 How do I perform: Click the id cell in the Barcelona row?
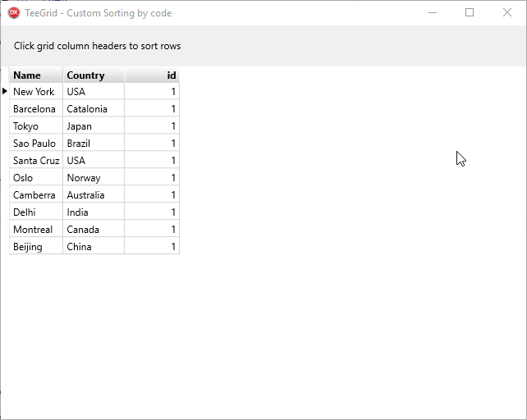pyautogui.click(x=152, y=108)
